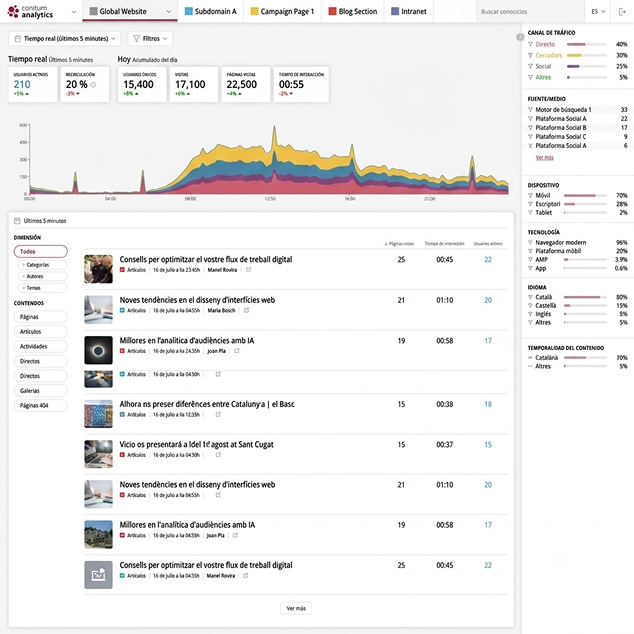This screenshot has width=634, height=634.
Task: Open dropdown chevron beside Conitum analytics logo
Action: 74,12
